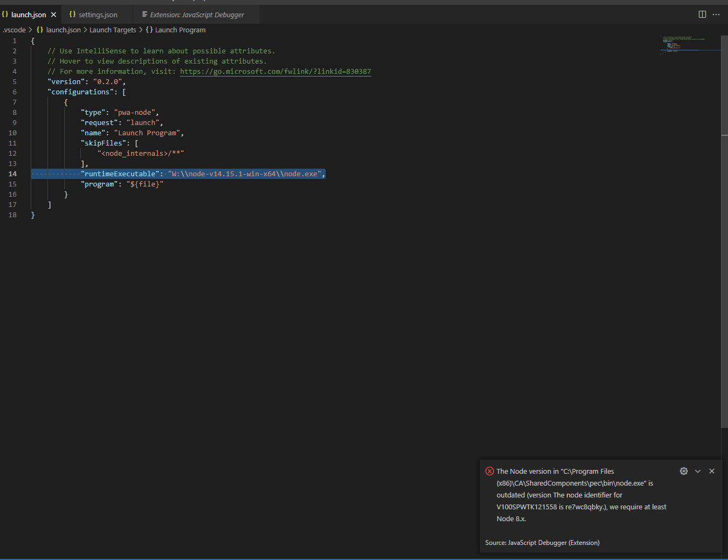Follow the go.microsoft.com fwlink hyperlink
Screen dimensions: 728x560
coord(275,71)
